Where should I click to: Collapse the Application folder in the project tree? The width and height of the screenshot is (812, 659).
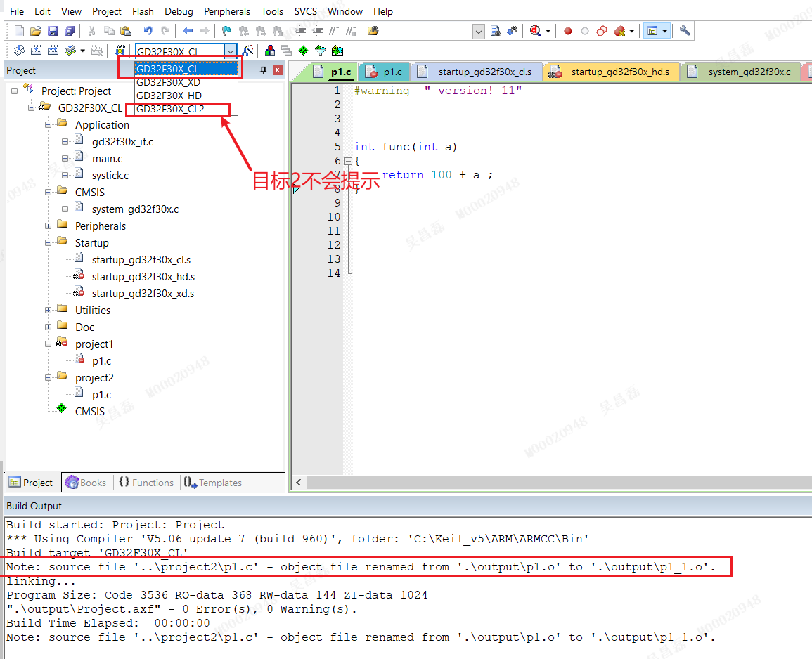point(49,125)
